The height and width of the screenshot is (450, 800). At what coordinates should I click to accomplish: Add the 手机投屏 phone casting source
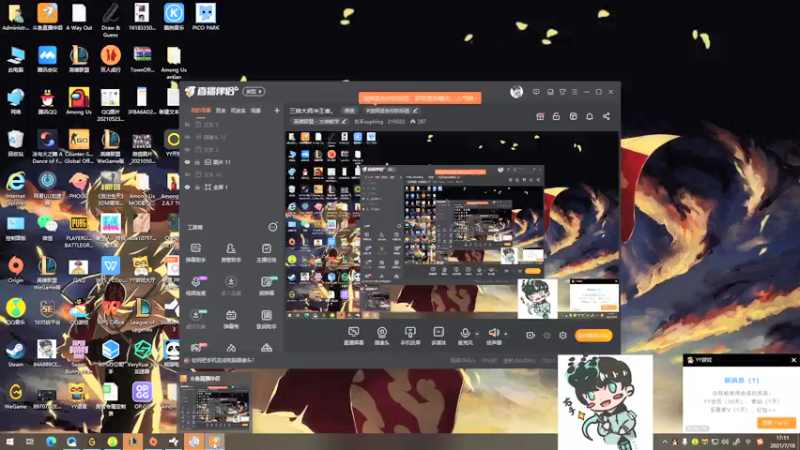tap(410, 336)
